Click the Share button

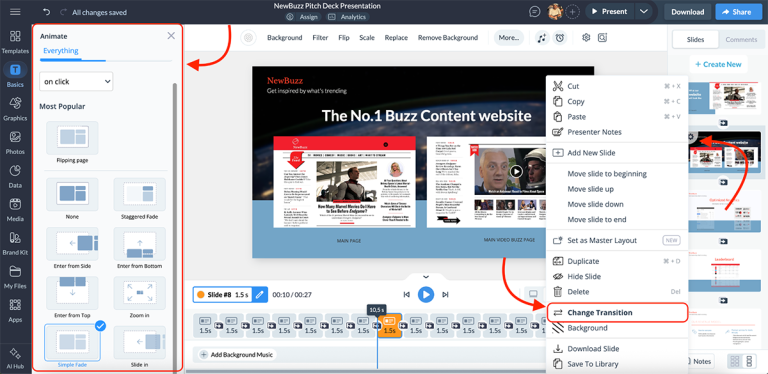[x=739, y=12]
